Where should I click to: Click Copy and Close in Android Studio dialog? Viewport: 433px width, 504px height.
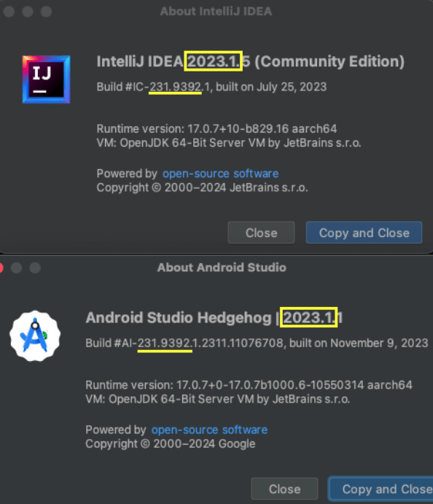coord(382,489)
